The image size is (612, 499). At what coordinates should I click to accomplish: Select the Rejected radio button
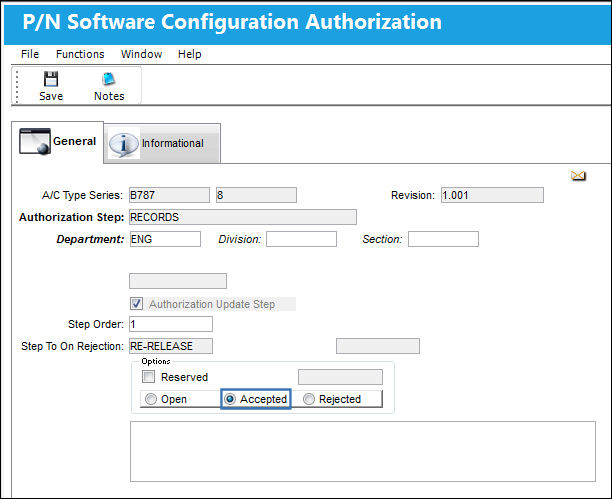(309, 399)
